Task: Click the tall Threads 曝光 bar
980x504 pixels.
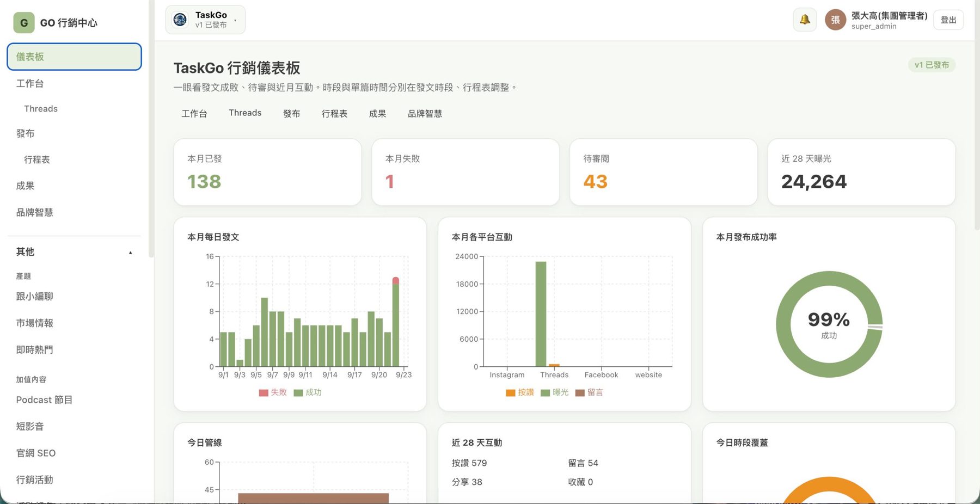Action: pyautogui.click(x=541, y=314)
